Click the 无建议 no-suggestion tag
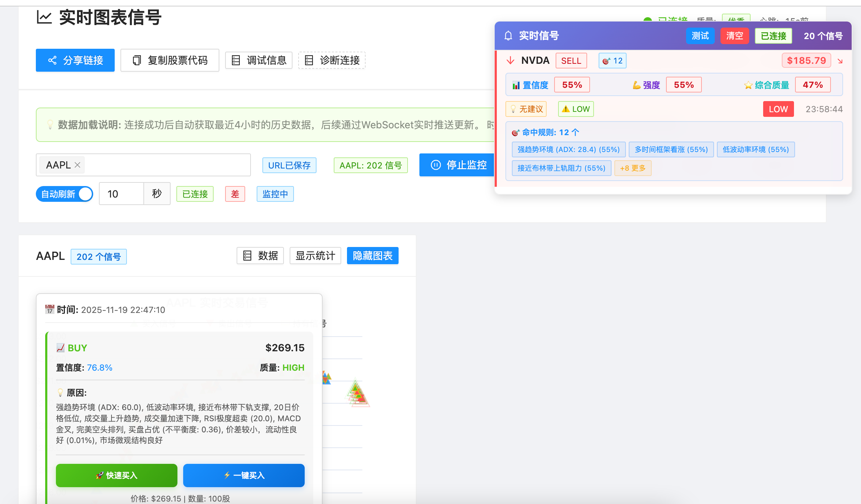The image size is (861, 504). tap(526, 109)
